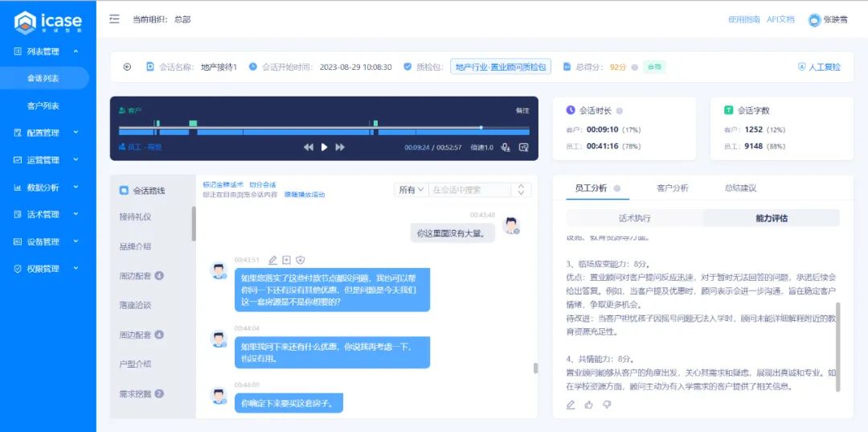The width and height of the screenshot is (868, 432).
Task: Click the edit pencil icon above the 00:43:51 message
Action: pos(272,260)
